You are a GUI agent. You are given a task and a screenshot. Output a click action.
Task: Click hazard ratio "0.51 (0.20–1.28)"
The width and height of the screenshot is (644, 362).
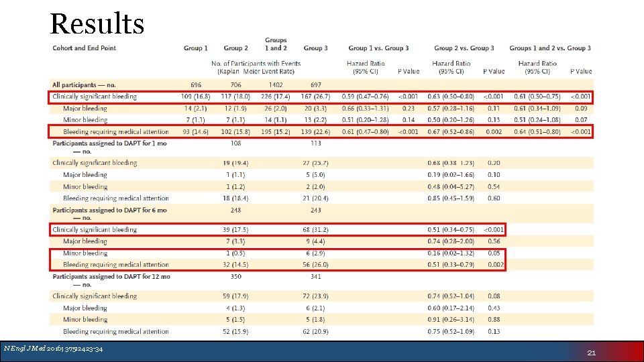pos(365,120)
